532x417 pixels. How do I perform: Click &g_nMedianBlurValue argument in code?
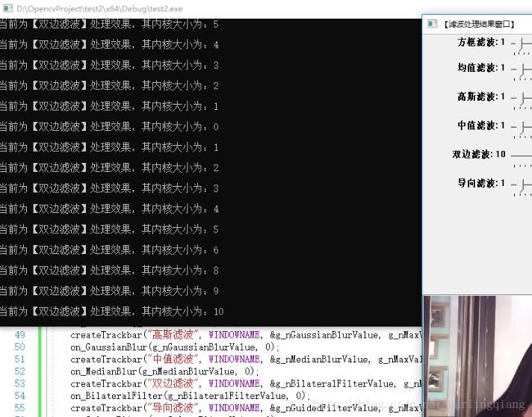pos(319,360)
